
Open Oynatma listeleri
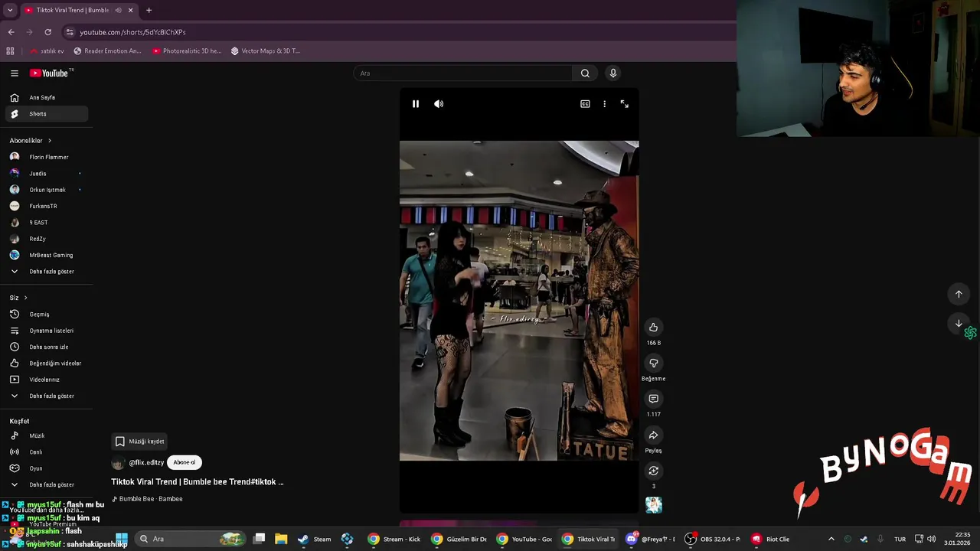46,331
